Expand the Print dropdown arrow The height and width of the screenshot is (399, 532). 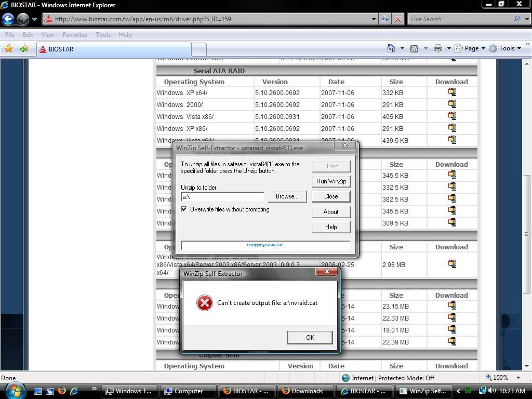(x=448, y=48)
